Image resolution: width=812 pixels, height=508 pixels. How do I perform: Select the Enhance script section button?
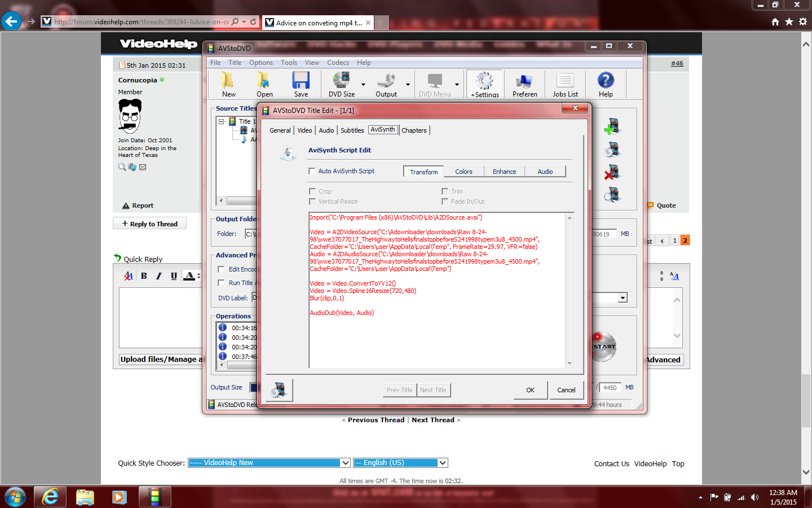coord(504,172)
